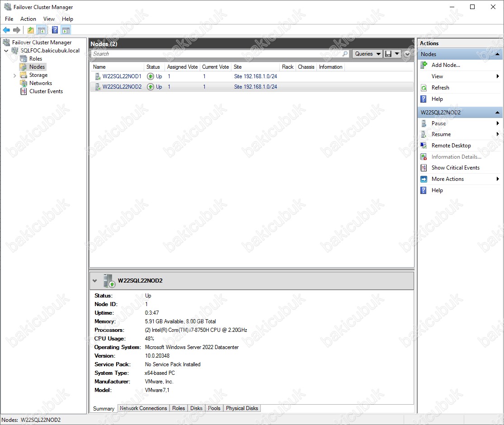
Task: Open the Help menu
Action: (x=67, y=19)
